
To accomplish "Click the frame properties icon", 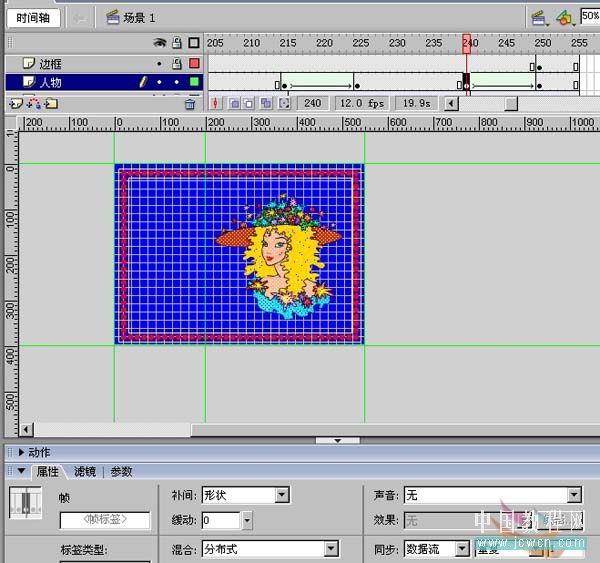I will pyautogui.click(x=25, y=503).
